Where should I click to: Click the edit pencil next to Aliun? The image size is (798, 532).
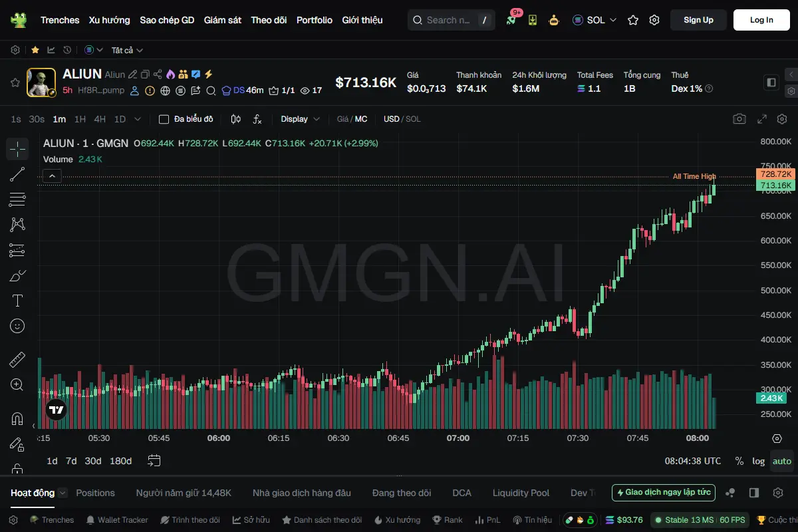[x=133, y=74]
